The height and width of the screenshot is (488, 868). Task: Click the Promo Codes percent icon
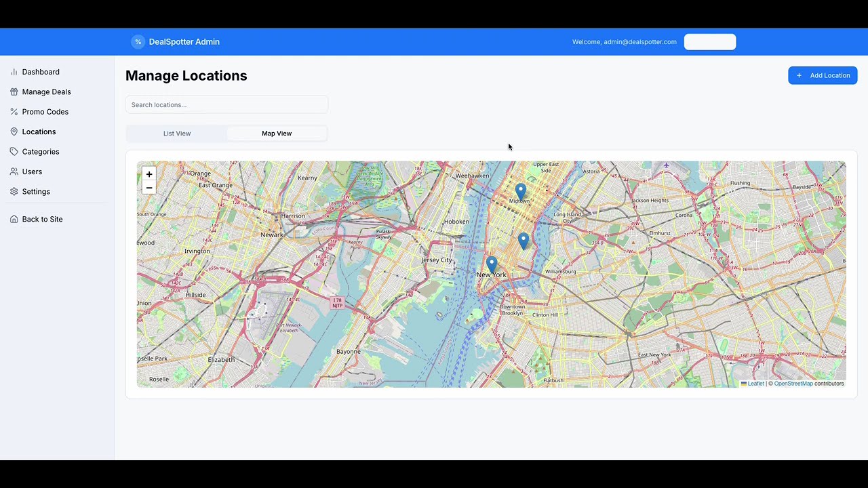[x=14, y=112]
